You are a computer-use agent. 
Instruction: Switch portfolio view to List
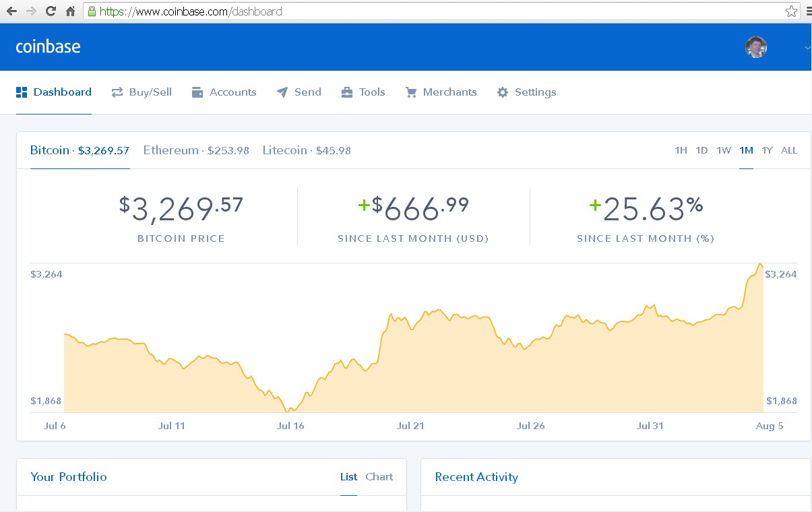pyautogui.click(x=348, y=477)
